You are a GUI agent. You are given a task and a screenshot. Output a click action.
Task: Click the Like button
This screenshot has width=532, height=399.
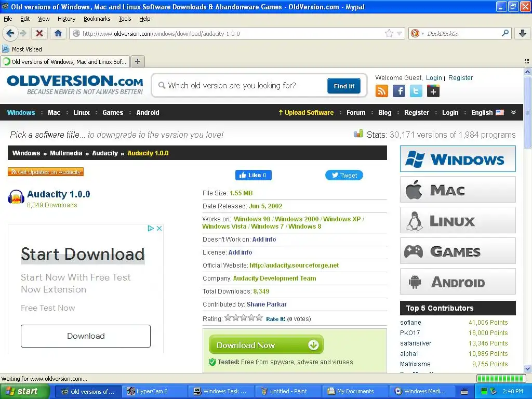click(x=253, y=175)
